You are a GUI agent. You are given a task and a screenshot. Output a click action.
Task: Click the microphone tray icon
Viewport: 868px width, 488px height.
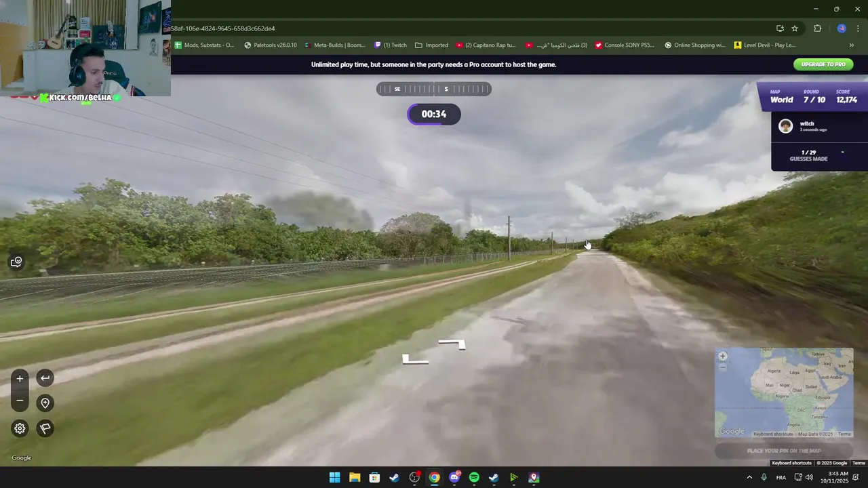[764, 477]
